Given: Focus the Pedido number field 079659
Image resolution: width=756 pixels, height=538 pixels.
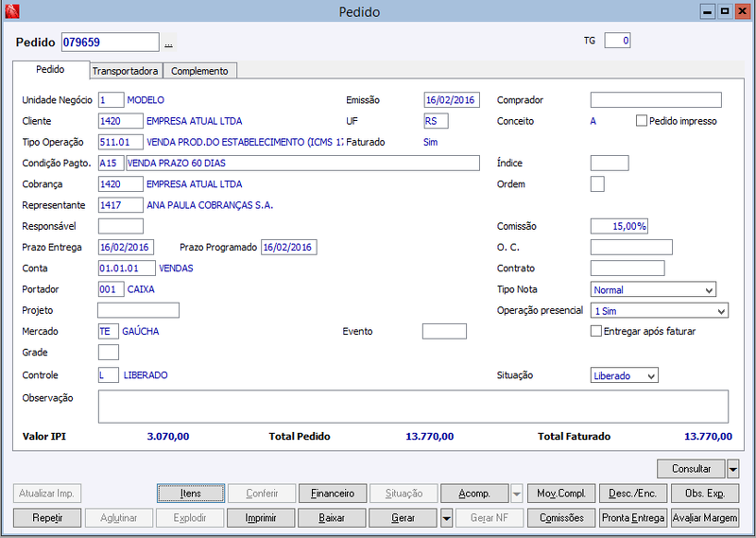Looking at the screenshot, I should coord(110,43).
